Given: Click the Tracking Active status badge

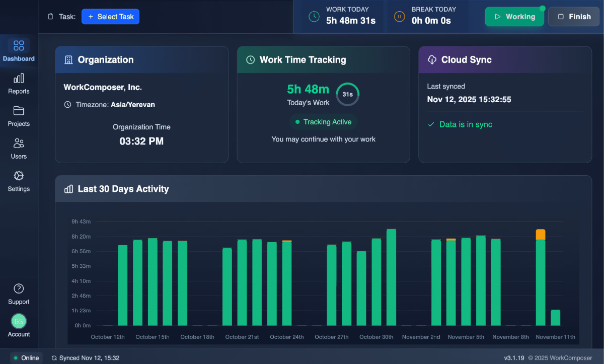Looking at the screenshot, I should (323, 122).
